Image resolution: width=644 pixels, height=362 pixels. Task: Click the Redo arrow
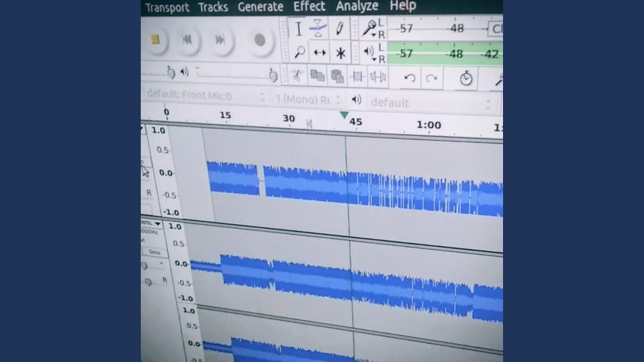[431, 78]
